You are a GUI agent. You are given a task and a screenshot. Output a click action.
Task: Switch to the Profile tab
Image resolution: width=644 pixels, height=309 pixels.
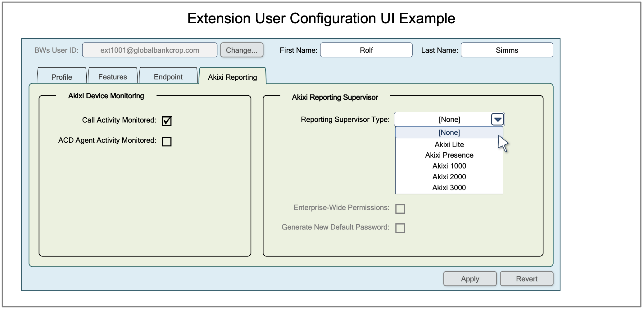pos(61,77)
